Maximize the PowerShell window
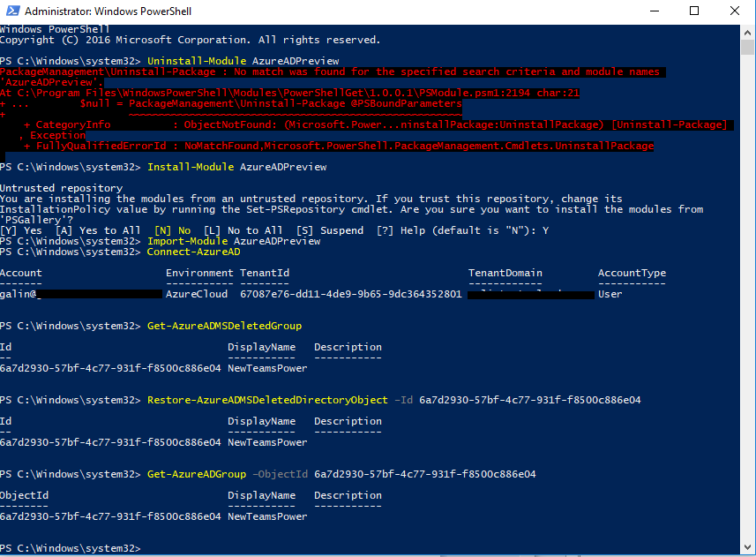 tap(694, 11)
